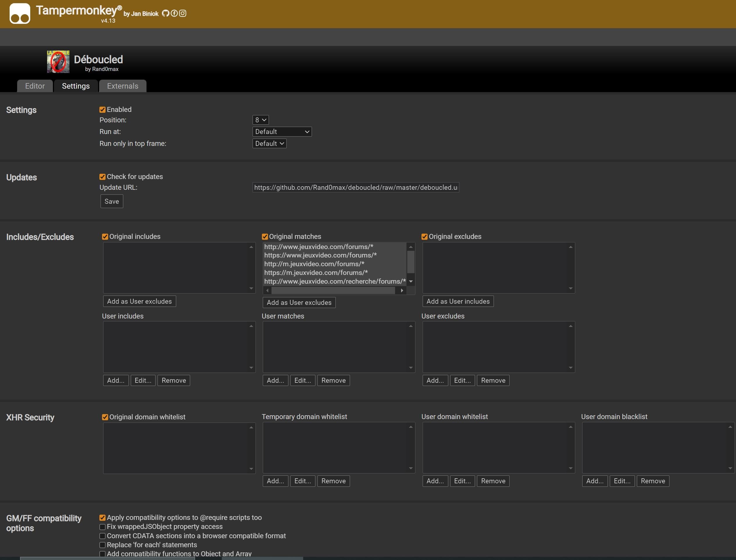Open the Facebook icon link in header
The height and width of the screenshot is (560, 736).
click(x=174, y=13)
